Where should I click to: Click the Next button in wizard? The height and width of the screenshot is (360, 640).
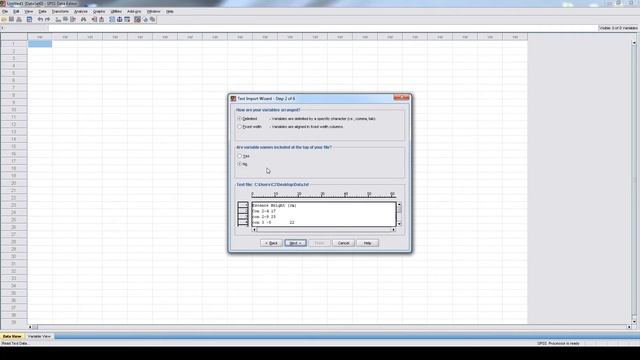[296, 243]
